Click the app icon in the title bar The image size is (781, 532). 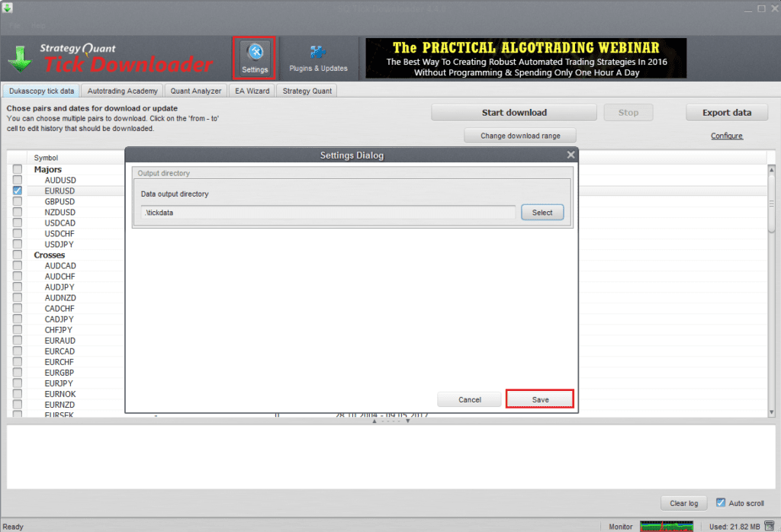[x=7, y=8]
